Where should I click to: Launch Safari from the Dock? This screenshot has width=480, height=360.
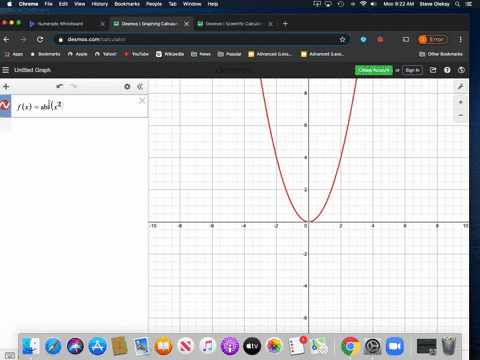[x=53, y=346]
